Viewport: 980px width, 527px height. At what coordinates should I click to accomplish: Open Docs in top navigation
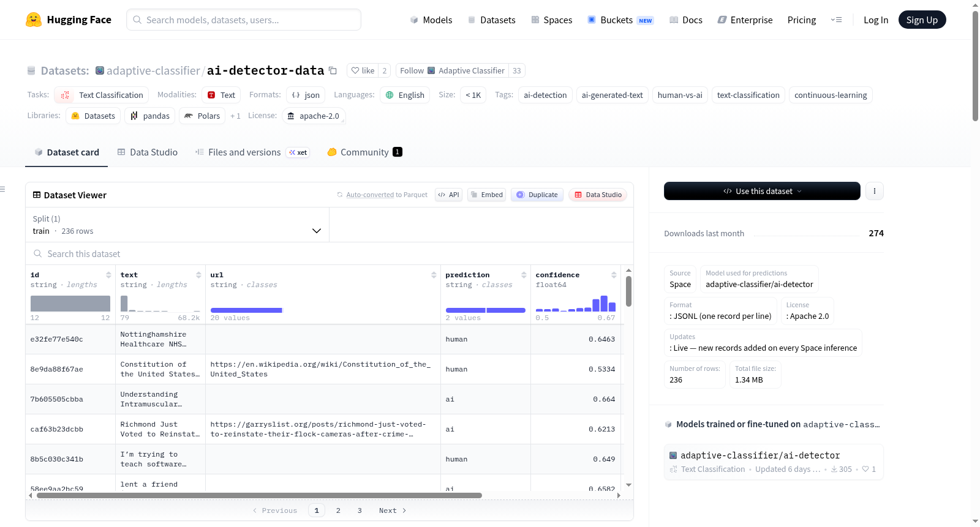coord(685,20)
